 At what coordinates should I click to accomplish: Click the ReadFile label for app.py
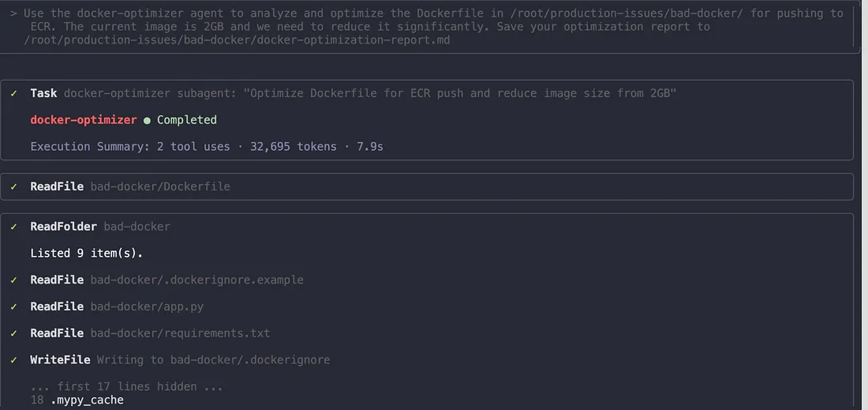pos(57,307)
